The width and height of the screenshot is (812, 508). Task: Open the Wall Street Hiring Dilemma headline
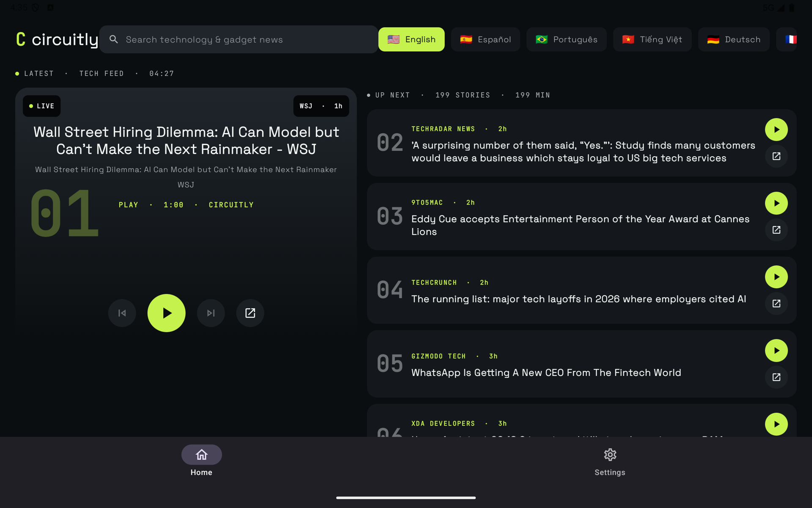point(186,141)
